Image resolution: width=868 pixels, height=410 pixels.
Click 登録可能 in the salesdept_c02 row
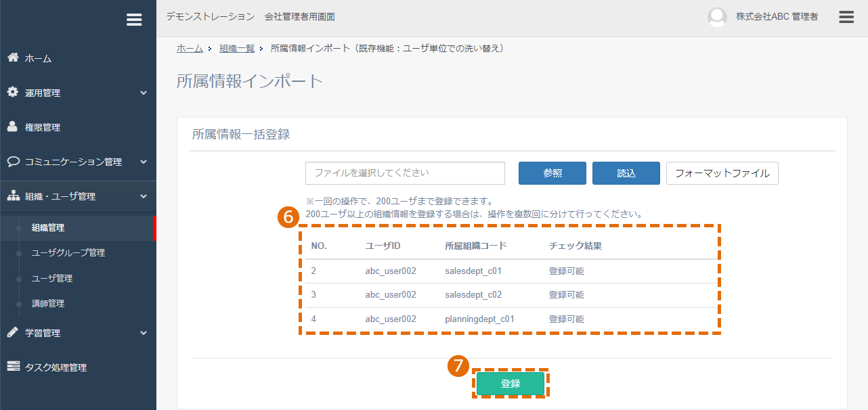click(x=567, y=295)
